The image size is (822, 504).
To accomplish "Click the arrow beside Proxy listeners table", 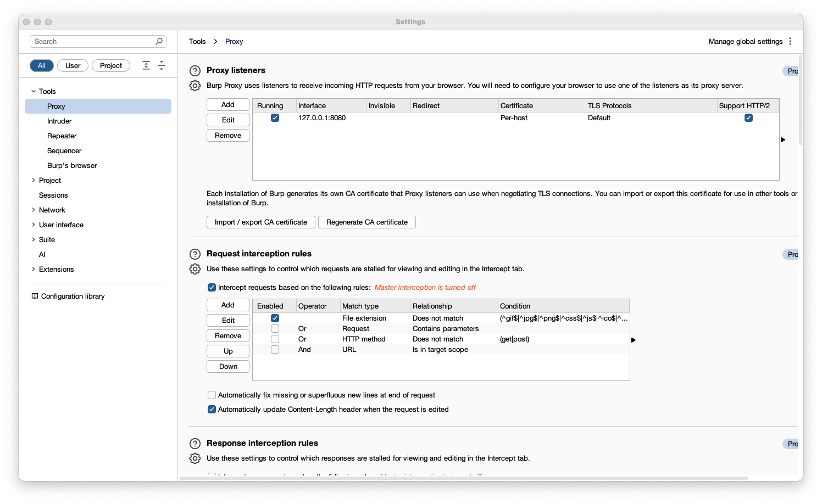I will [783, 139].
